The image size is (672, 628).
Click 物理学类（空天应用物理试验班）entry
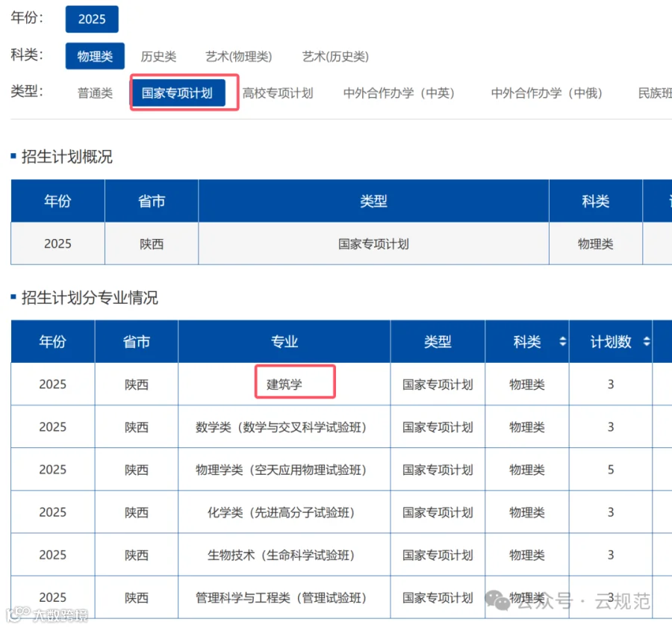pos(284,469)
